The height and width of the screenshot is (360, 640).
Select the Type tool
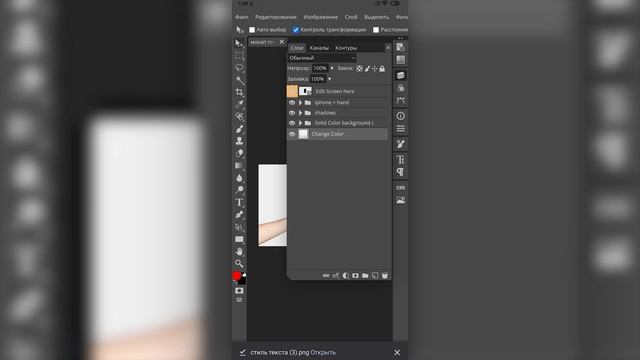pyautogui.click(x=239, y=202)
